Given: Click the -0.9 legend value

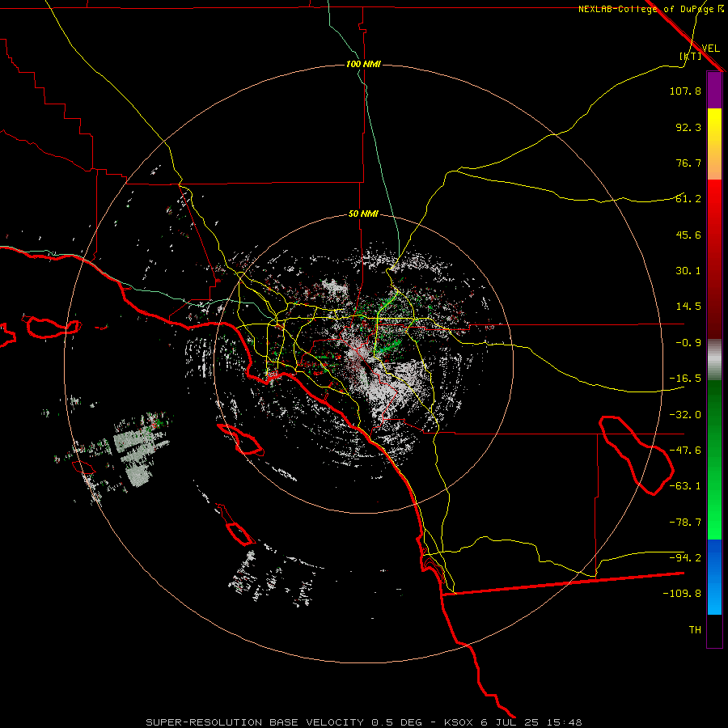Looking at the screenshot, I should [688, 343].
